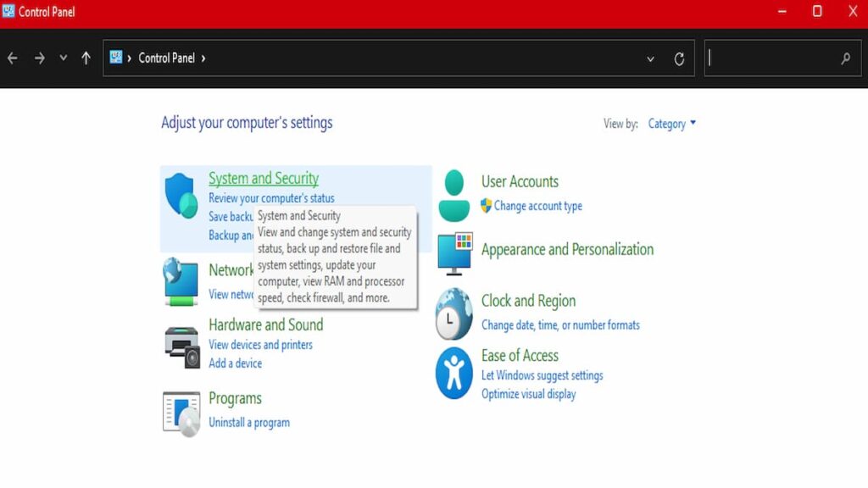Open the System and Security heading link

point(264,178)
